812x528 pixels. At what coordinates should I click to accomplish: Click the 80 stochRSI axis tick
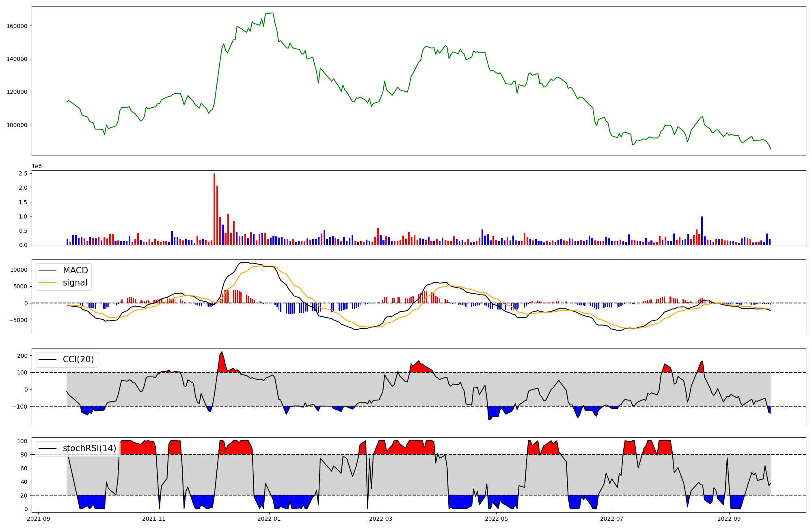coord(24,455)
